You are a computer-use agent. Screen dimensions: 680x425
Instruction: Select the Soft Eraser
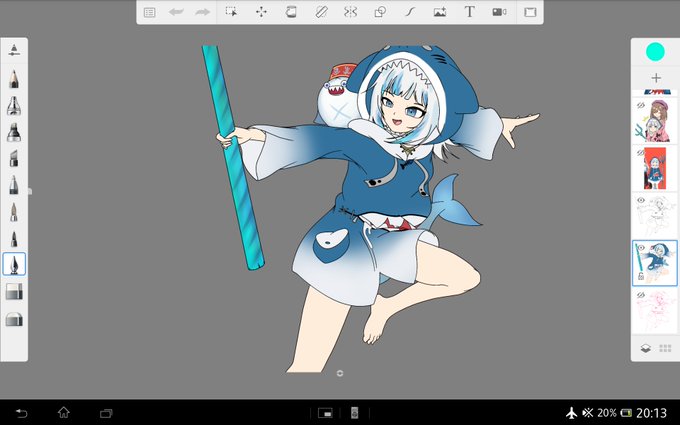(x=14, y=319)
